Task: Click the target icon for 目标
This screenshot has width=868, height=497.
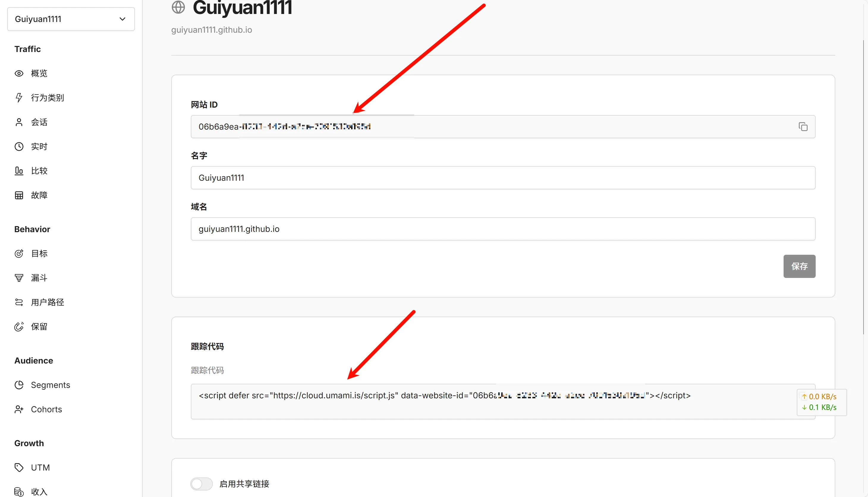Action: click(x=19, y=254)
